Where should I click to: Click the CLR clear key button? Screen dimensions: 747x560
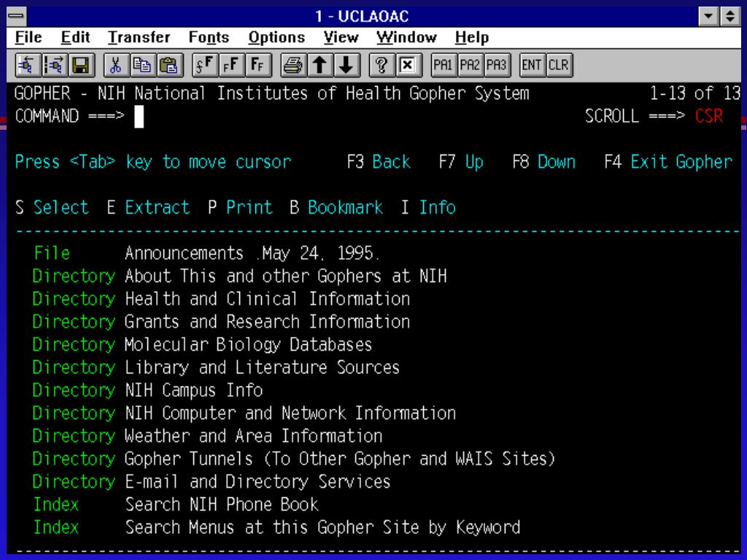click(x=558, y=65)
